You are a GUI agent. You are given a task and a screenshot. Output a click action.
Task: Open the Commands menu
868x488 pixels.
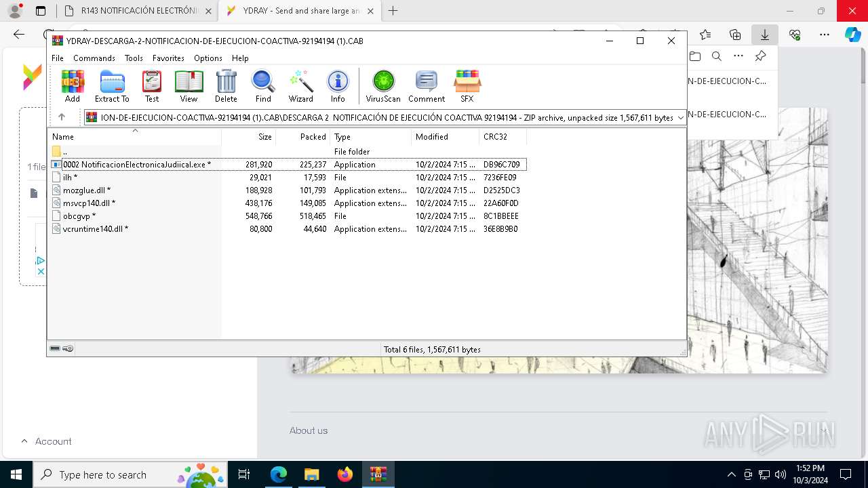click(x=94, y=58)
